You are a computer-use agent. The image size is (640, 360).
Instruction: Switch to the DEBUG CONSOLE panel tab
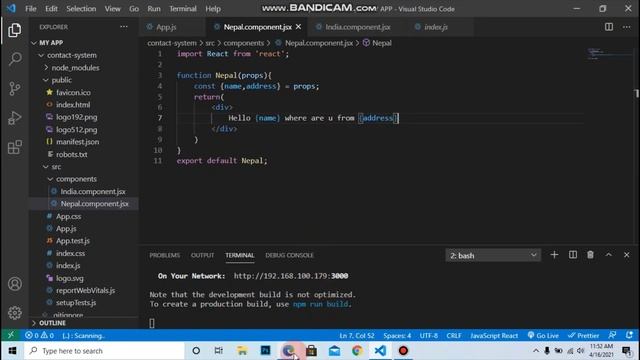click(289, 255)
